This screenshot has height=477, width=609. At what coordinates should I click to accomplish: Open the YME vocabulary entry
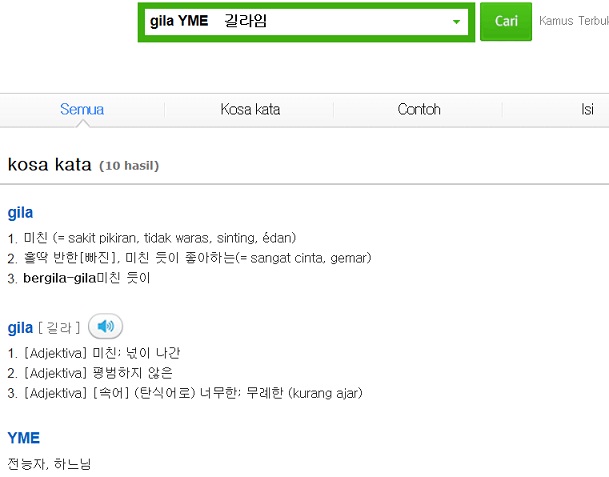click(24, 438)
